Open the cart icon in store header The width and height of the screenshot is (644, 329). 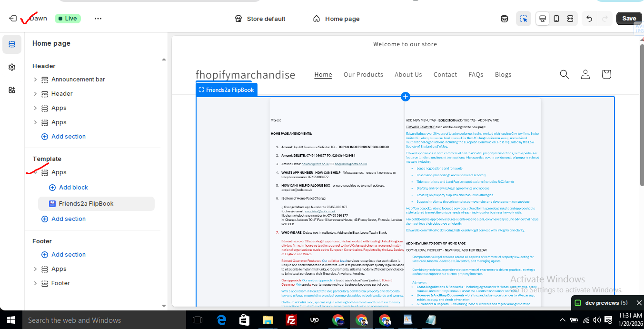click(606, 74)
